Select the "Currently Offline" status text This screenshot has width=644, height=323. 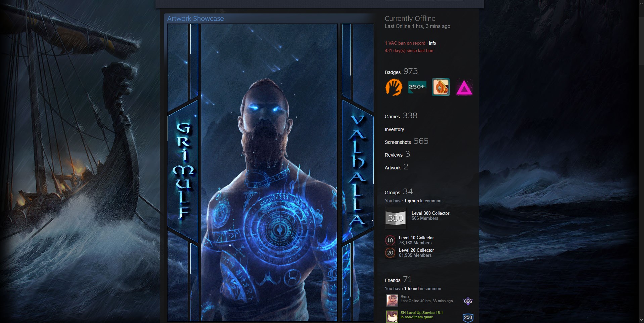[x=410, y=18]
